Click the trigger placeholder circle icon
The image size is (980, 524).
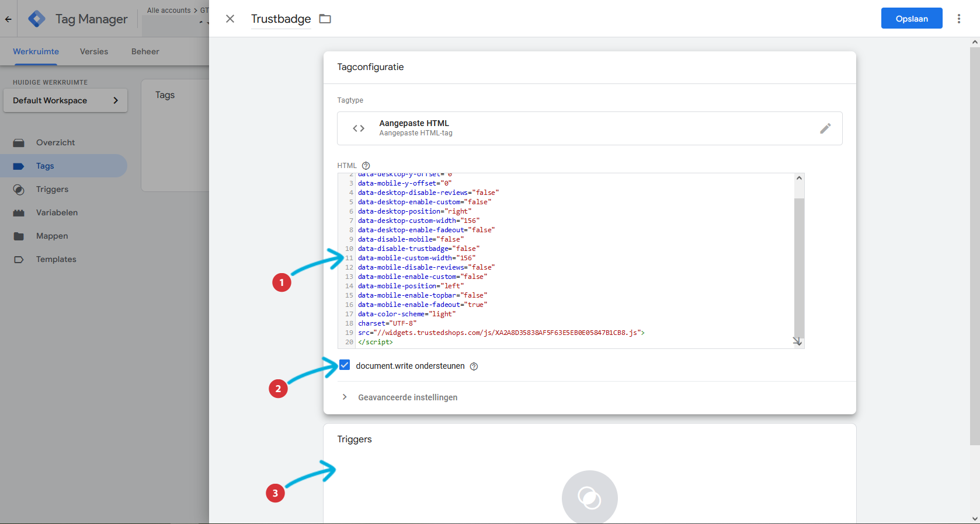pos(590,497)
